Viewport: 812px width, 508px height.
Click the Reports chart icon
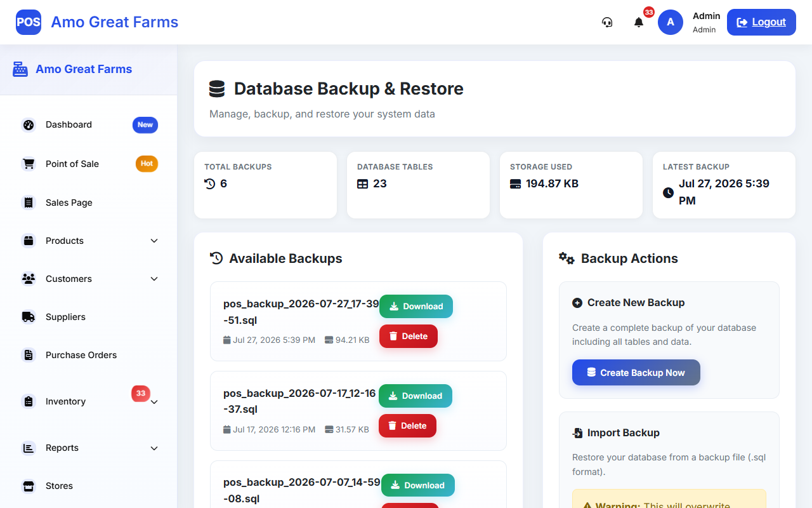pos(29,448)
